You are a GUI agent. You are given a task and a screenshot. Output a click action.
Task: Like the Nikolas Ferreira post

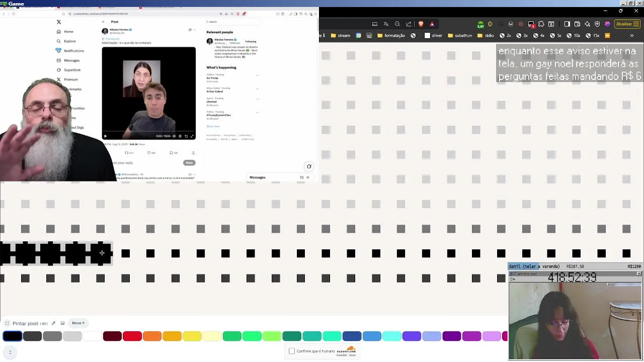(x=151, y=153)
